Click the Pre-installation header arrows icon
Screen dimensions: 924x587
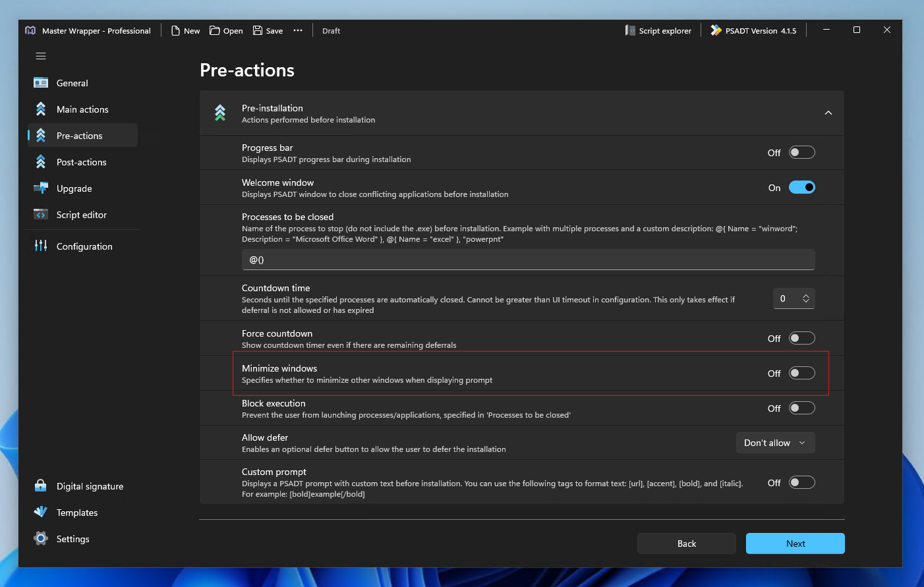[220, 113]
